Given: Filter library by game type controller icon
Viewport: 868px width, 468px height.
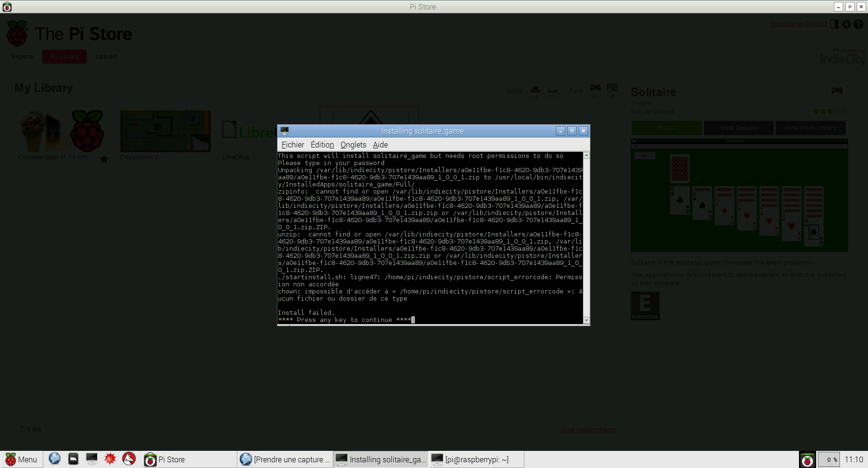Looking at the screenshot, I should (595, 88).
